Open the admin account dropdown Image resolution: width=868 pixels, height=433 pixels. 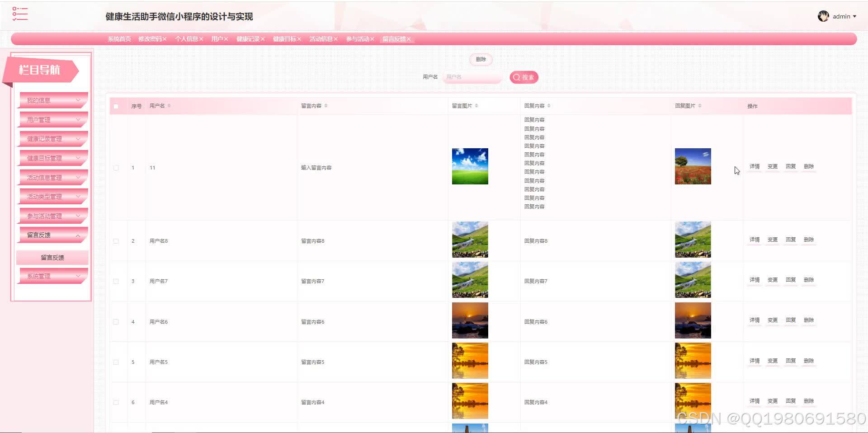(844, 16)
